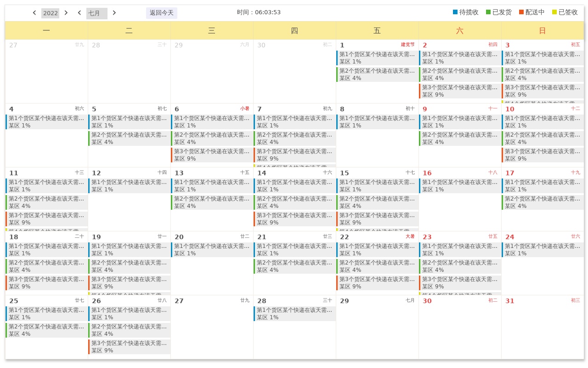Screen dimensions: 588x368
Task: Open the 9% event on July 14
Action: (295, 219)
